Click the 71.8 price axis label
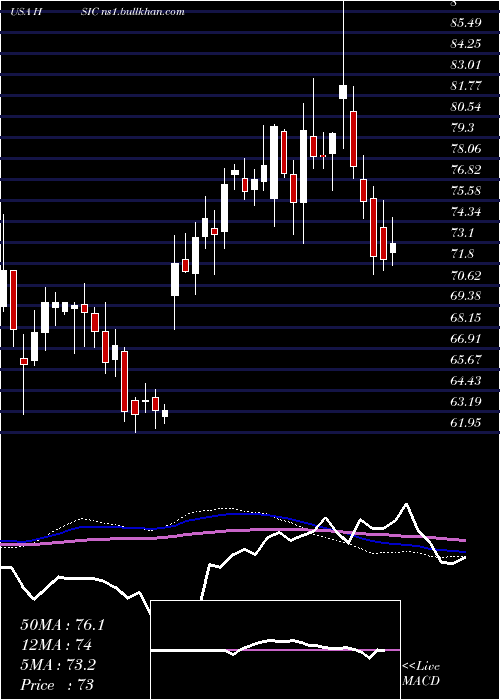The width and height of the screenshot is (500, 700). point(462,254)
